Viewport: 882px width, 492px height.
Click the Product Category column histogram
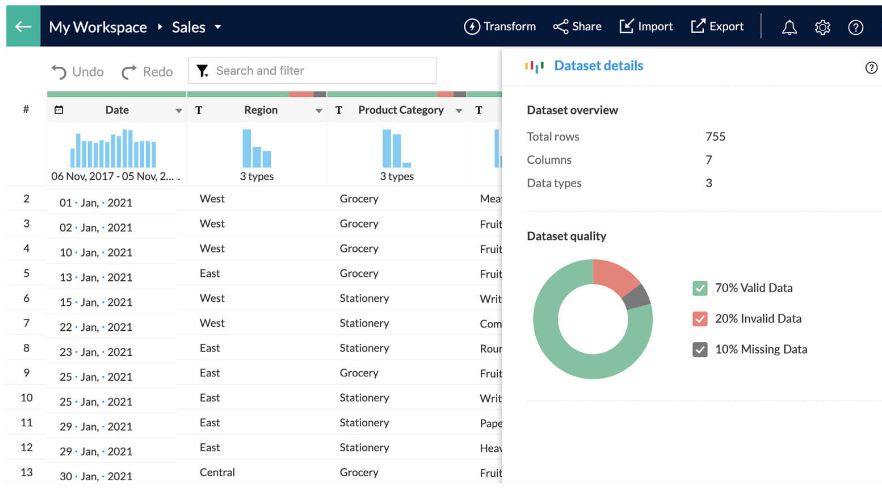(397, 148)
